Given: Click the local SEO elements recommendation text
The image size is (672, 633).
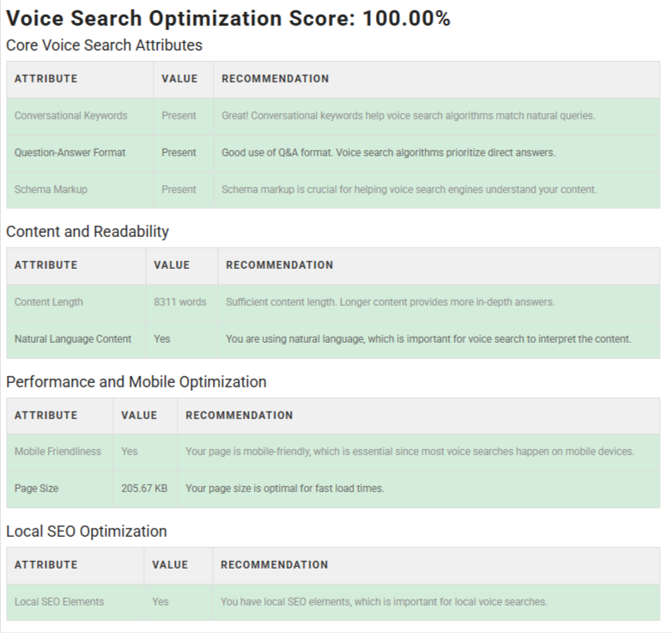Looking at the screenshot, I should 384,602.
